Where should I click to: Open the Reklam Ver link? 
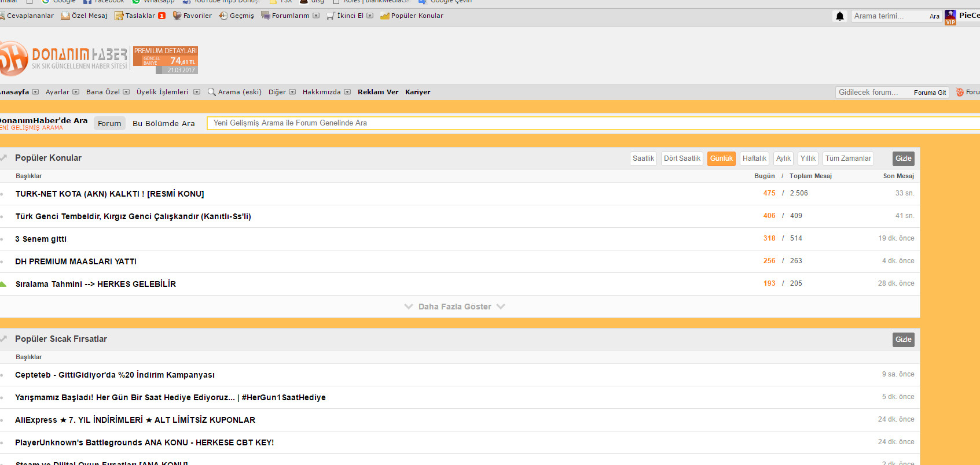coord(378,92)
